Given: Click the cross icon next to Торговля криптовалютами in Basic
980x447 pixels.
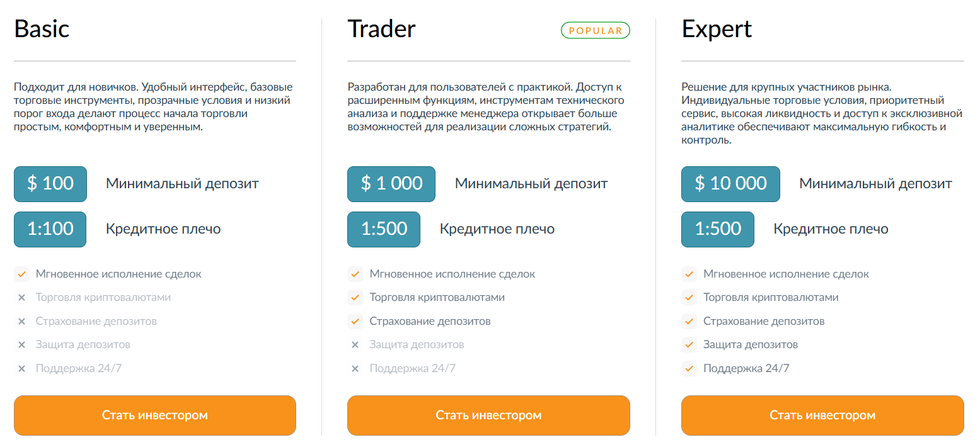Looking at the screenshot, I should (23, 297).
